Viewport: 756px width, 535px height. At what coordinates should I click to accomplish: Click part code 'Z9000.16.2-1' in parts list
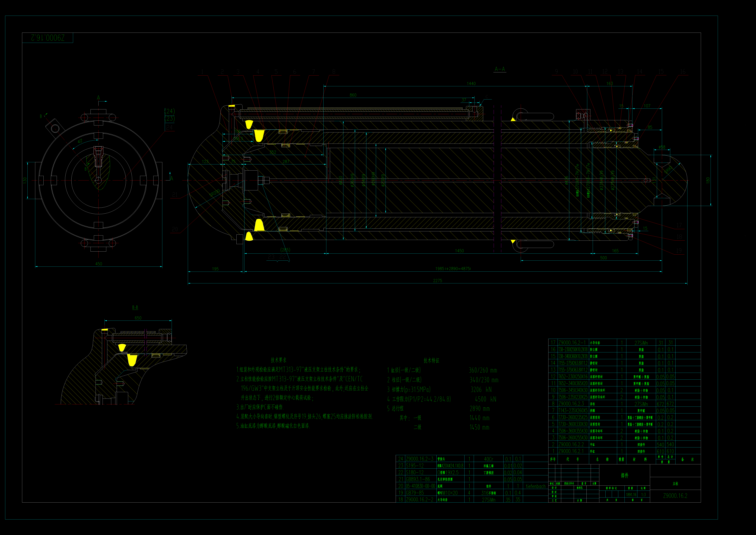pos(572,342)
